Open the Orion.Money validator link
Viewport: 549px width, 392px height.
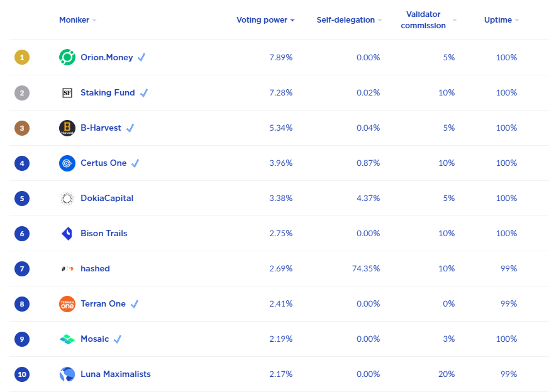pos(107,57)
